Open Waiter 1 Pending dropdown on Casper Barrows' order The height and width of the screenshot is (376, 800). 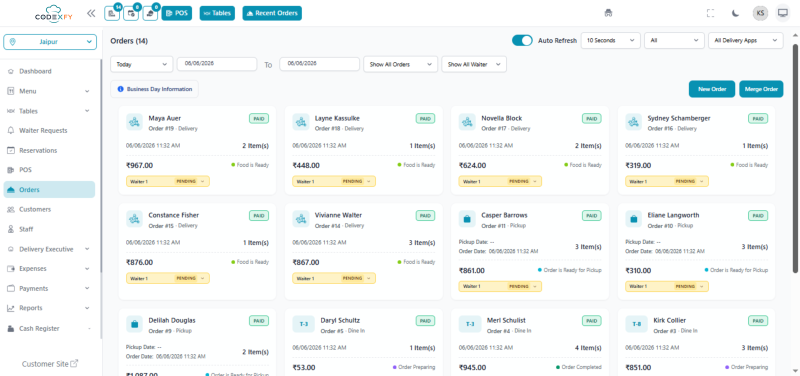500,286
